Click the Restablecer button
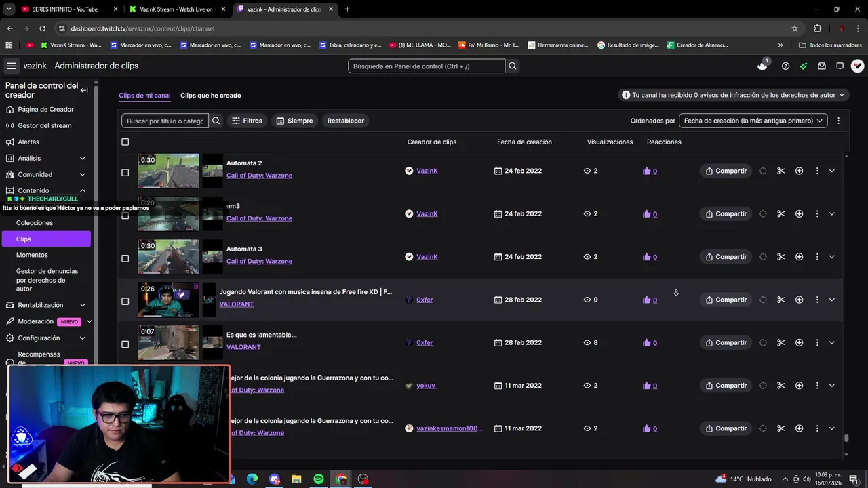868x488 pixels. [x=346, y=121]
